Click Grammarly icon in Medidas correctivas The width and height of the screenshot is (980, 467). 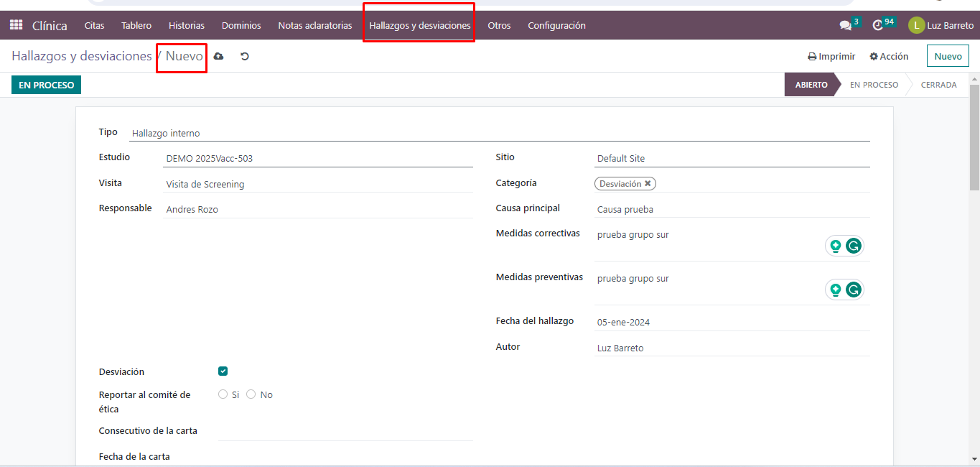click(853, 246)
